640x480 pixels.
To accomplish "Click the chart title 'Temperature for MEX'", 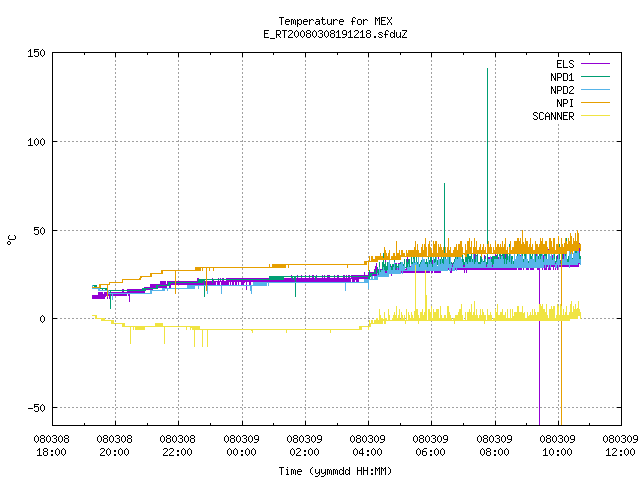I will (x=335, y=21).
